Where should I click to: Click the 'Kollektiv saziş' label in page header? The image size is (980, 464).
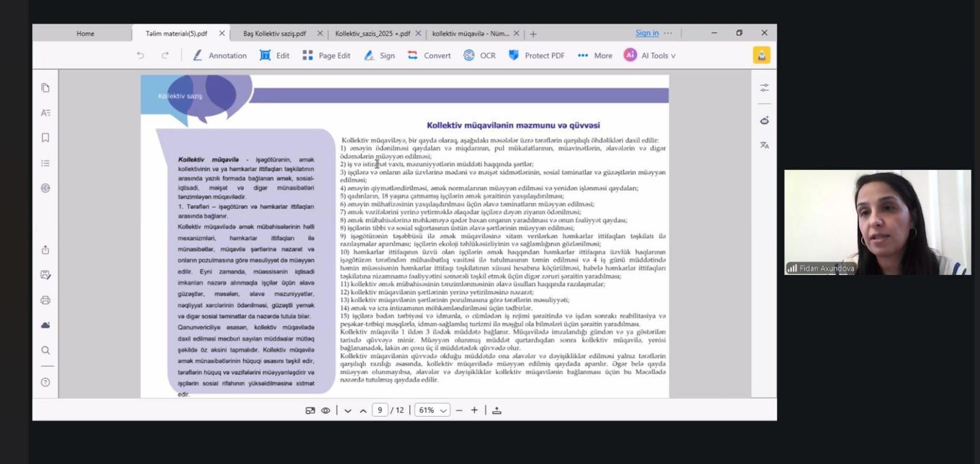[x=180, y=96]
